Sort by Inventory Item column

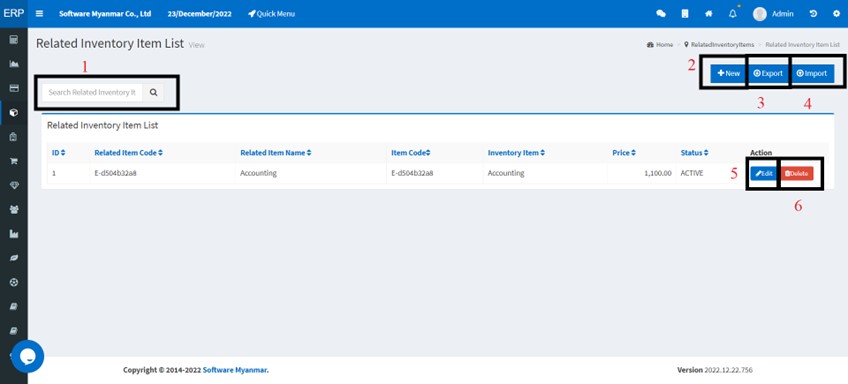[x=516, y=153]
